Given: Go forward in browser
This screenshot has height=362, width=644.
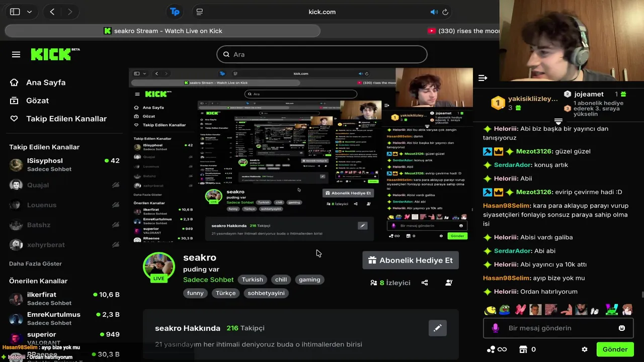Looking at the screenshot, I should (69, 12).
